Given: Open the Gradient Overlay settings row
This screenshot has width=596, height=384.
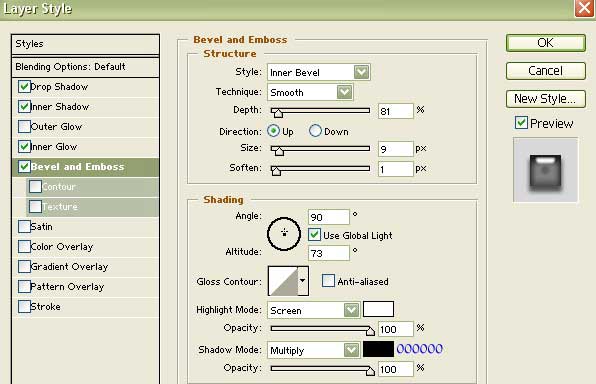Looking at the screenshot, I should coord(86,267).
